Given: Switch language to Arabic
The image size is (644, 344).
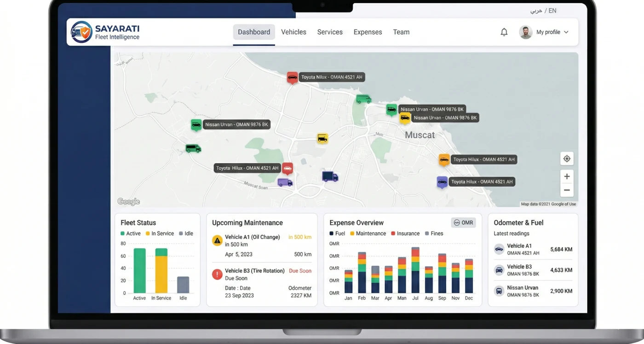Looking at the screenshot, I should point(536,11).
